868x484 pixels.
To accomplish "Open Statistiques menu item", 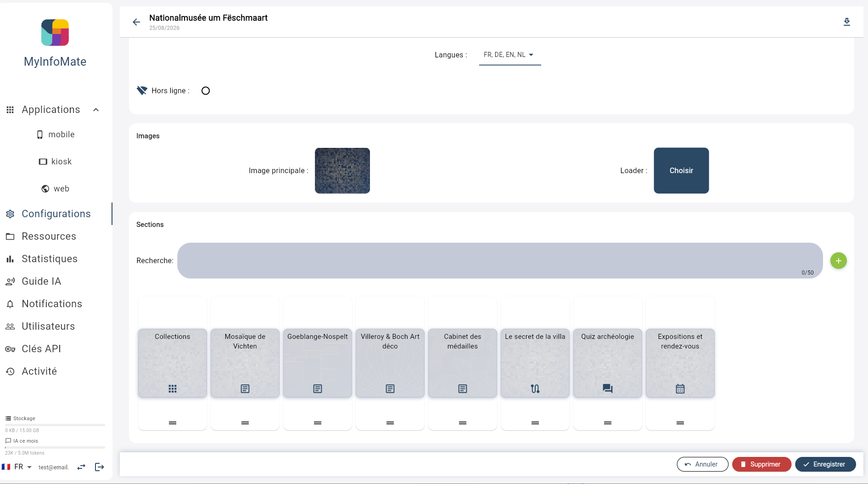I will (x=50, y=259).
